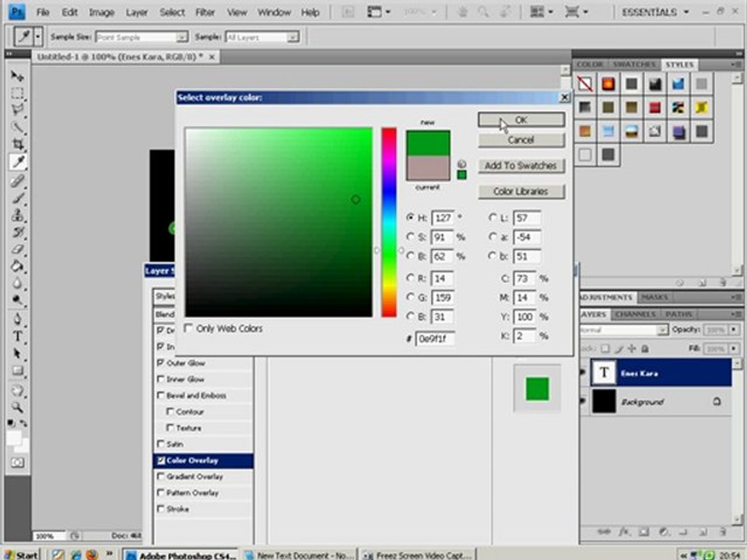Enable the Satin checkbox

click(161, 444)
